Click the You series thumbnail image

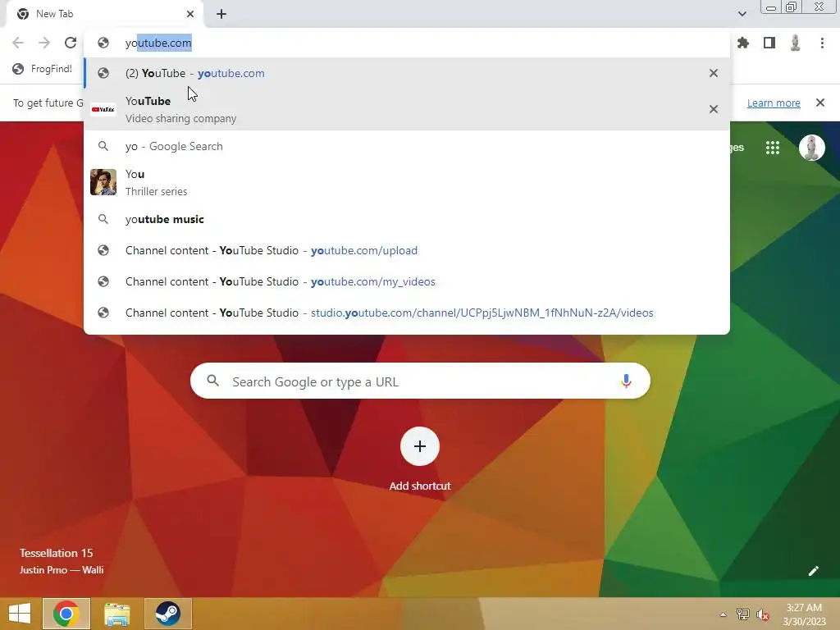click(x=103, y=182)
